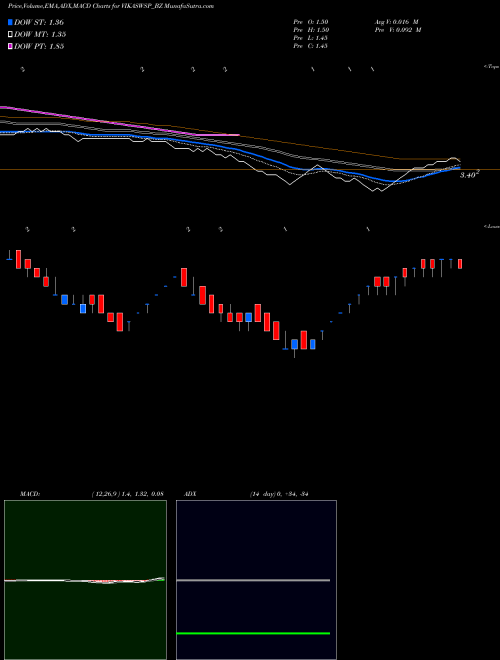The image size is (500, 660).
Task: Click the 3.40 price level label
Action: tap(469, 175)
